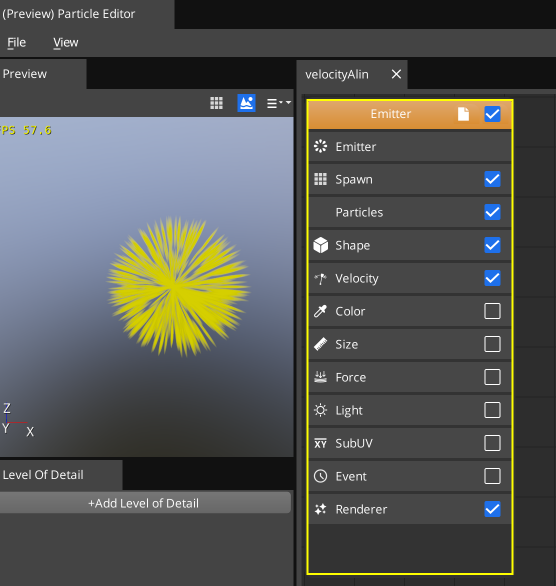Click the Renderer sparkle icon
556x586 pixels.
pyautogui.click(x=321, y=509)
